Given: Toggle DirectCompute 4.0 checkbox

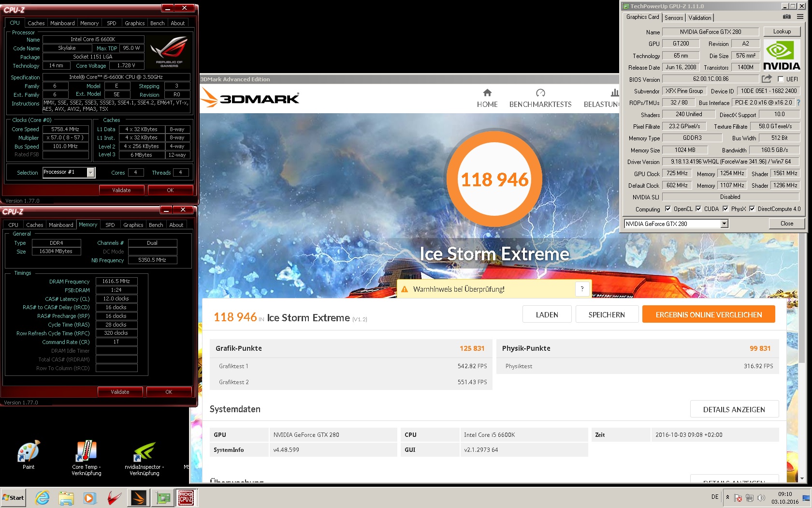Looking at the screenshot, I should click(x=752, y=209).
